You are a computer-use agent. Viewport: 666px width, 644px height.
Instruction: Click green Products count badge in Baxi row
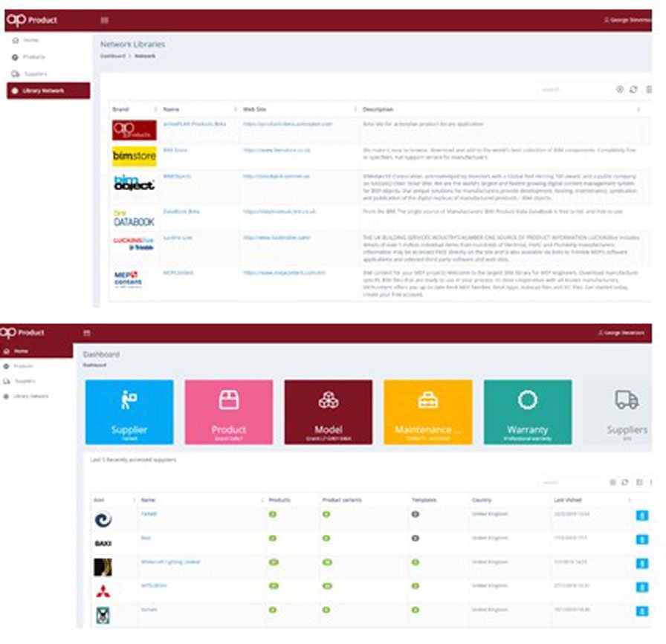(x=273, y=539)
